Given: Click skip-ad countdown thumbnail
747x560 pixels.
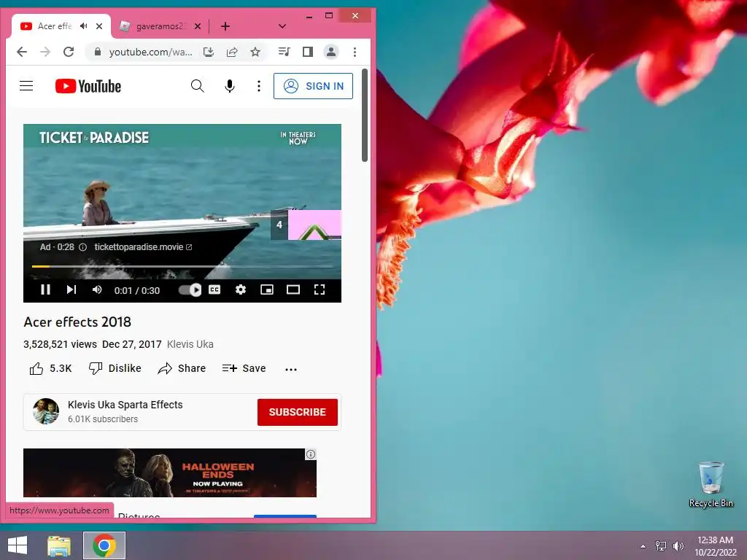Looking at the screenshot, I should (x=306, y=225).
